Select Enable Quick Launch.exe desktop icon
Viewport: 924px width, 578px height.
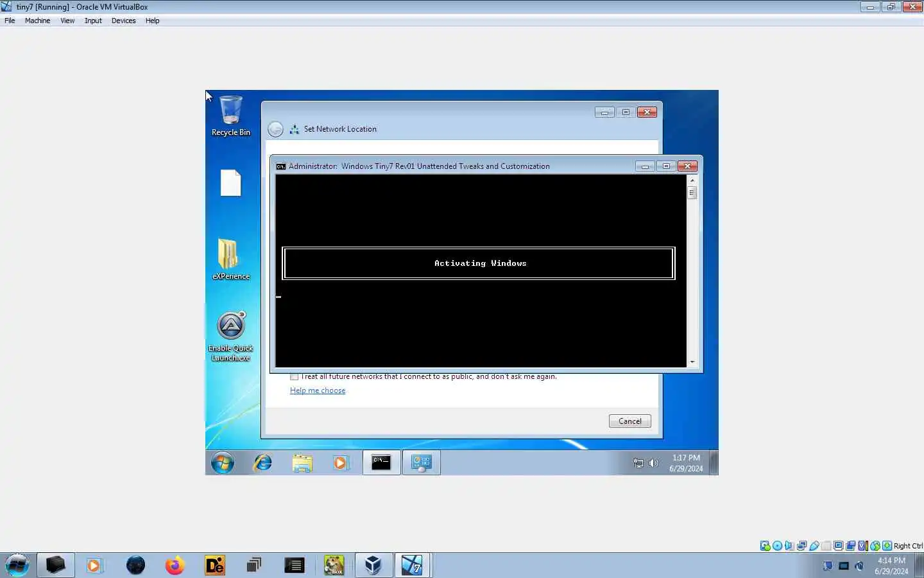click(231, 337)
